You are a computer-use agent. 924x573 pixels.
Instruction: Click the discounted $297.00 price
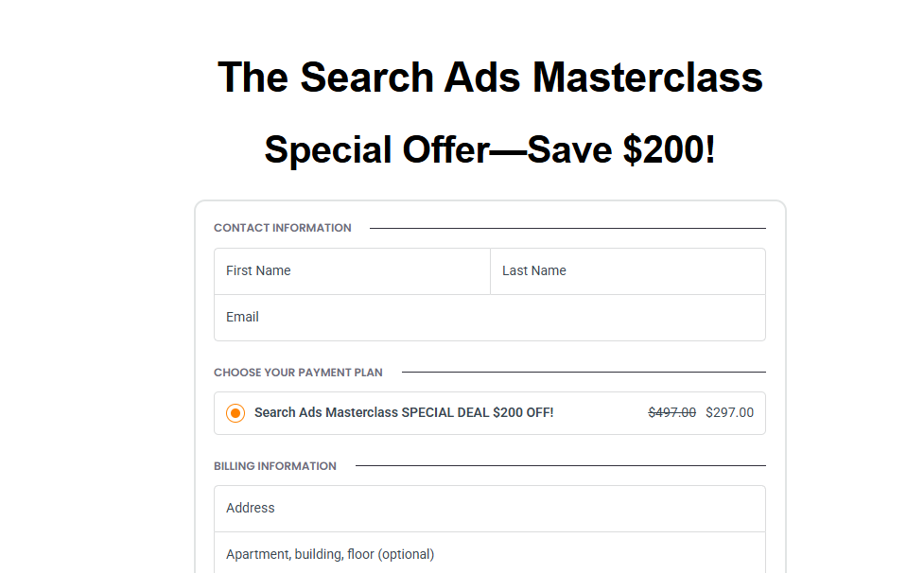[729, 412]
